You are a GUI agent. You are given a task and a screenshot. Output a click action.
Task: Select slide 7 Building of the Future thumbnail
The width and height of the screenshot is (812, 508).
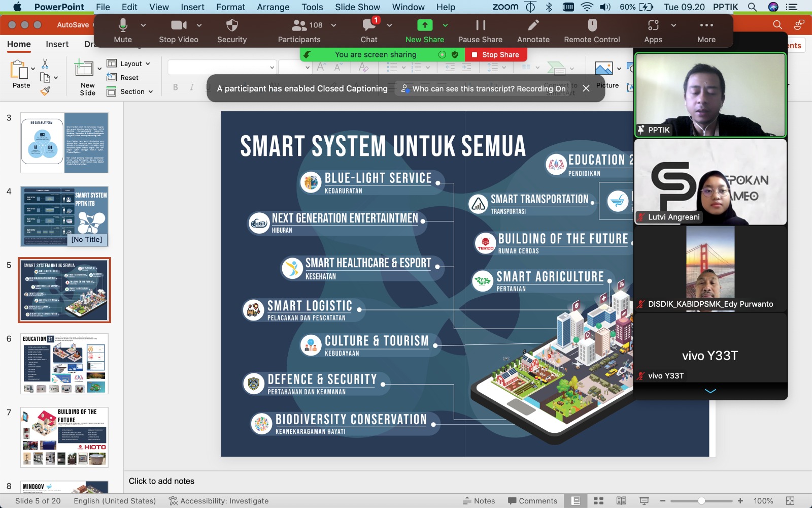click(x=64, y=437)
